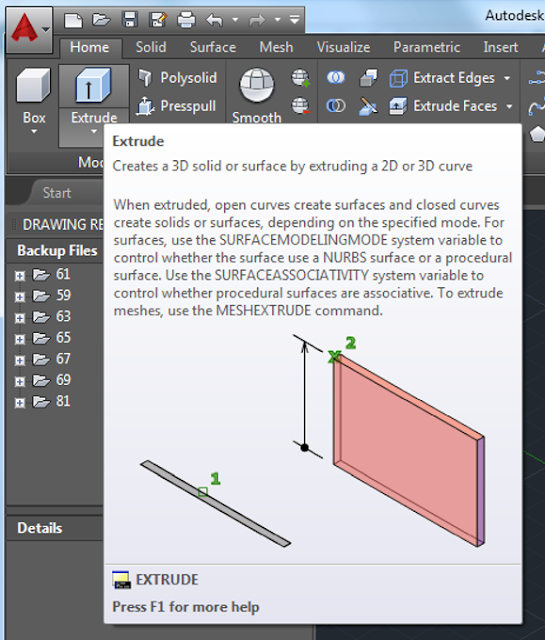Open the Surface ribbon tab

(x=213, y=47)
